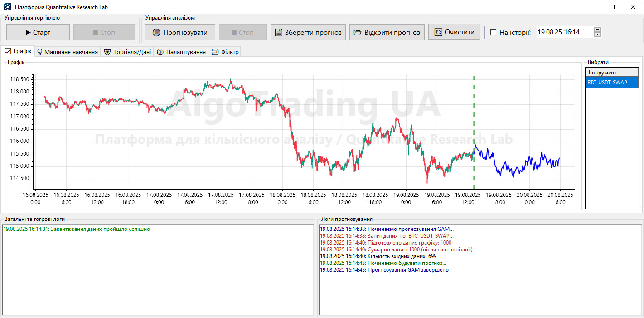Click the Налаштування gear icon
Image resolution: width=644 pixels, height=318 pixels.
(160, 52)
